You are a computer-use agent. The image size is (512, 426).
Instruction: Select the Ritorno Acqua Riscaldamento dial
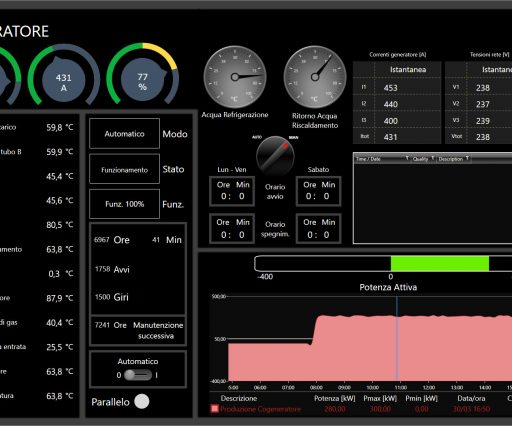pos(315,77)
